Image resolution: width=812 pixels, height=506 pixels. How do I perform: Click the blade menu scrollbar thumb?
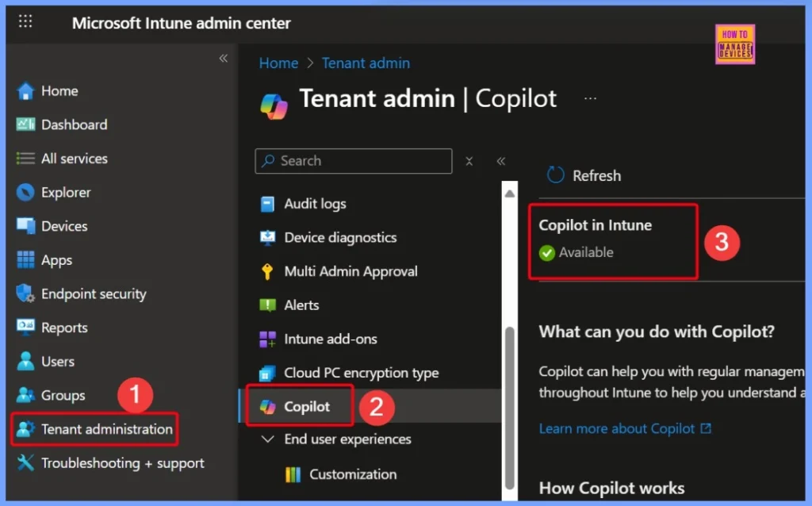coord(510,408)
